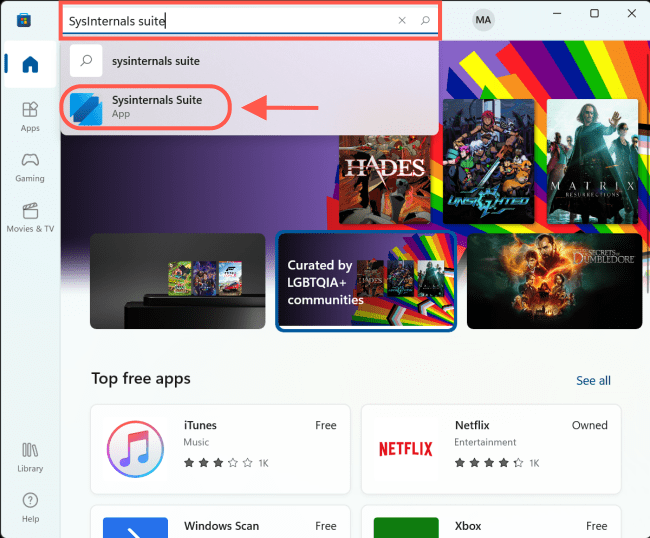Choose the 'sysinternals suite' search query suggestion
Screen dimensions: 650x538
(x=155, y=61)
